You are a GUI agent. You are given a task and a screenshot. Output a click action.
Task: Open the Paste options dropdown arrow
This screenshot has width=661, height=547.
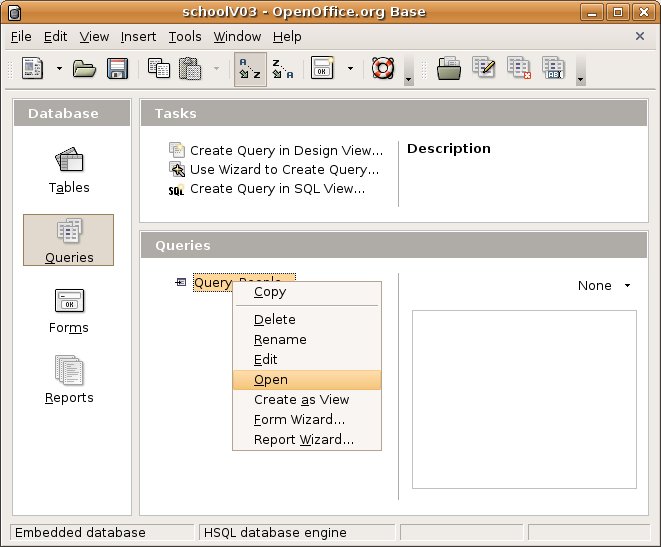point(216,68)
